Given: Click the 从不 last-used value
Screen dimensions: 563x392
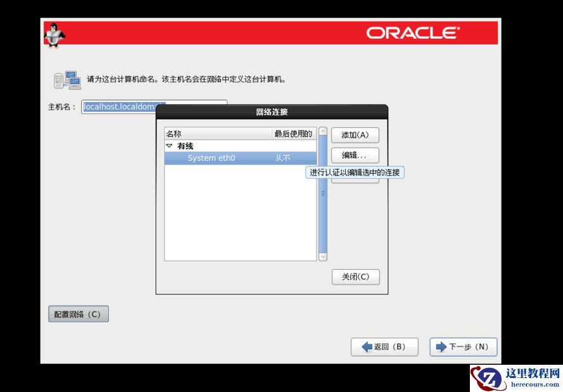Looking at the screenshot, I should pos(282,158).
